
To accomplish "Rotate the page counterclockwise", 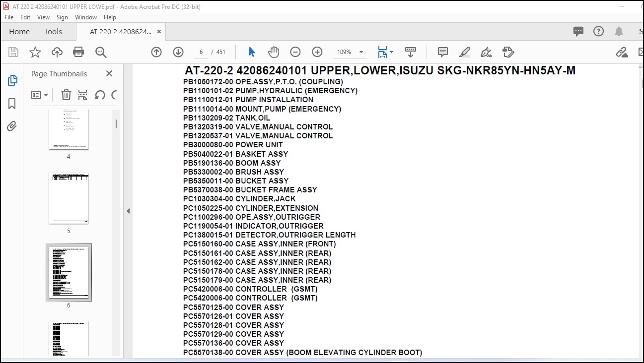I will pyautogui.click(x=100, y=95).
